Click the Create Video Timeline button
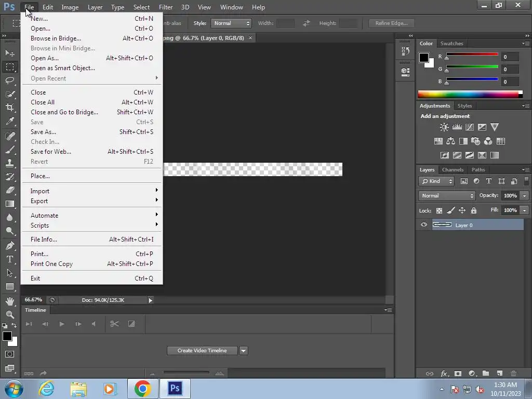 [202, 351]
